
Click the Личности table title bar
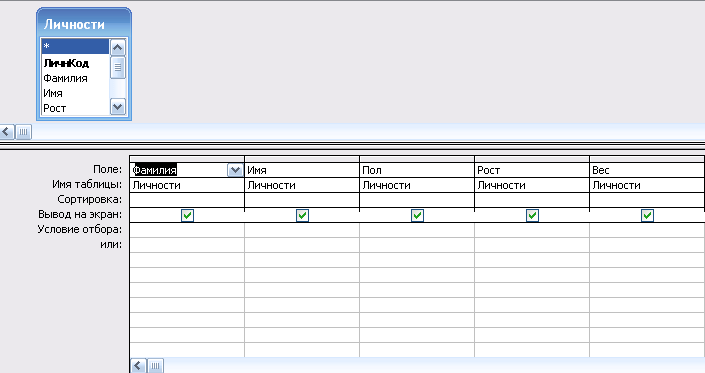point(84,24)
